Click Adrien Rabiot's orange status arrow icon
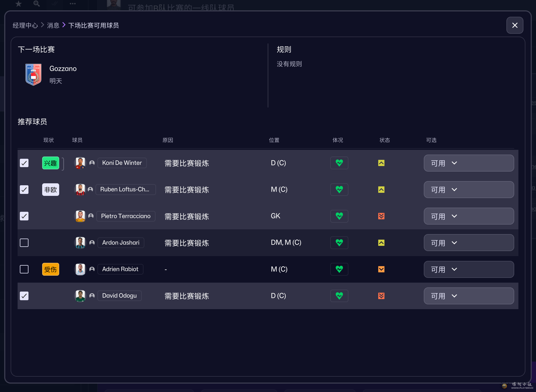The height and width of the screenshot is (392, 536). coord(381,269)
